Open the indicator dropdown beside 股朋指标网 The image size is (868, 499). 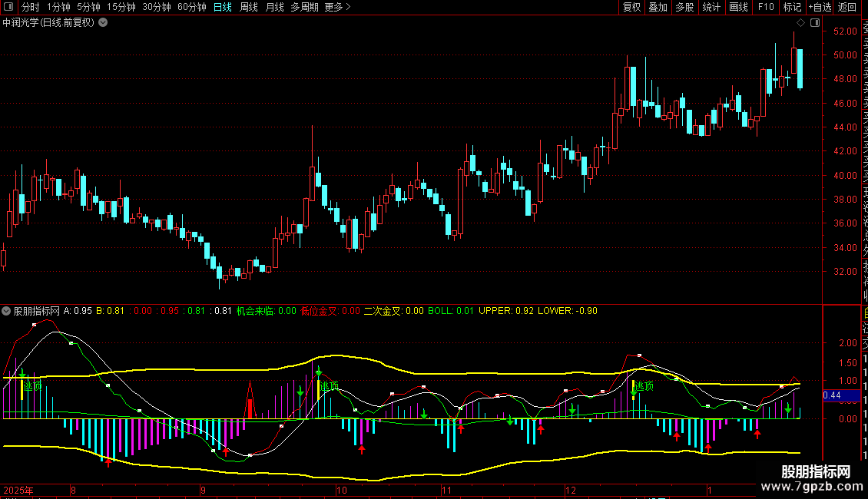(x=6, y=311)
